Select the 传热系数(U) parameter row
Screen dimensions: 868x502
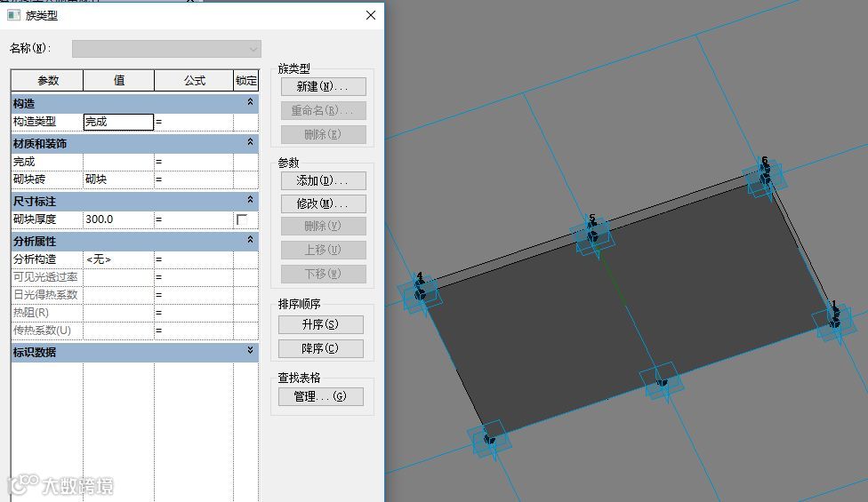click(x=47, y=330)
